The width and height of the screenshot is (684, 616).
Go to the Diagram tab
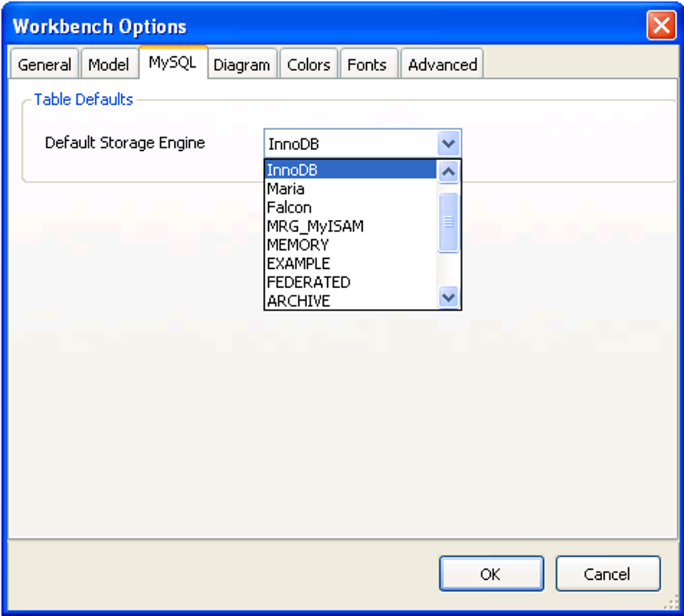[242, 64]
